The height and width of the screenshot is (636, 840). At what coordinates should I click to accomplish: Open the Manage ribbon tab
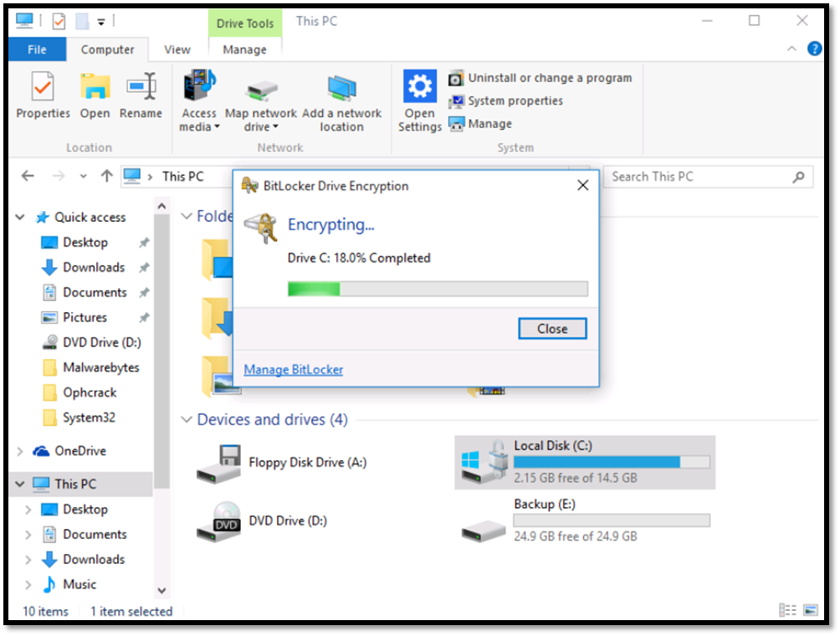click(x=245, y=50)
